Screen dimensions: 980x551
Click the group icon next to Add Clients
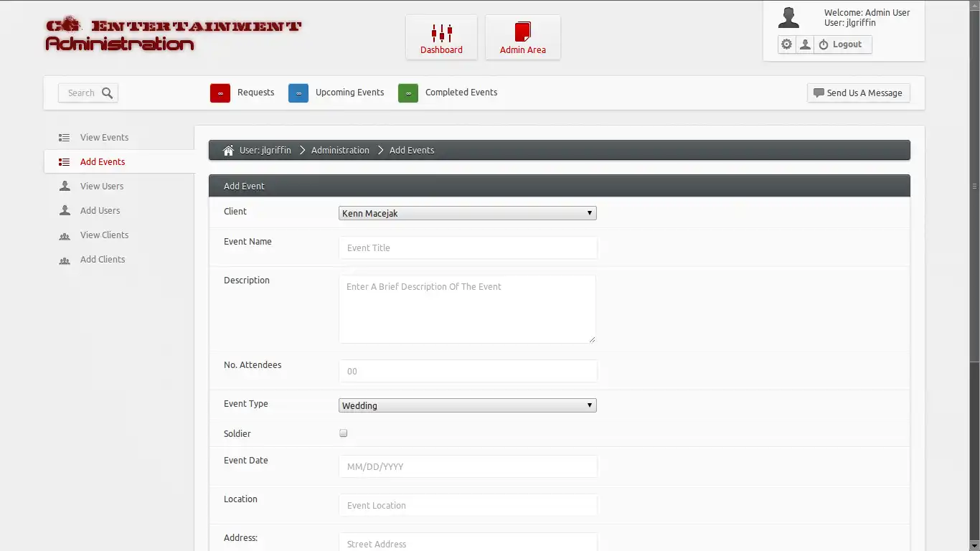[65, 260]
